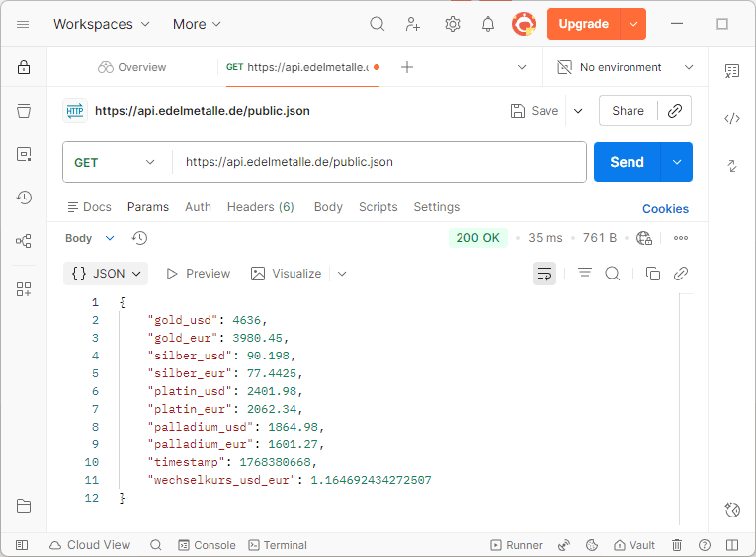Click the Flows icon in left sidebar

(x=24, y=241)
